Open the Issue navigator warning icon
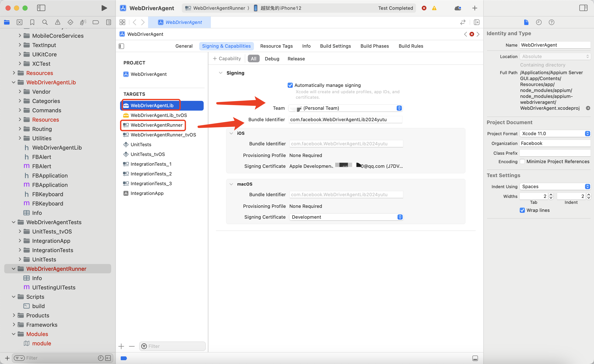This screenshot has height=364, width=594. tap(58, 22)
